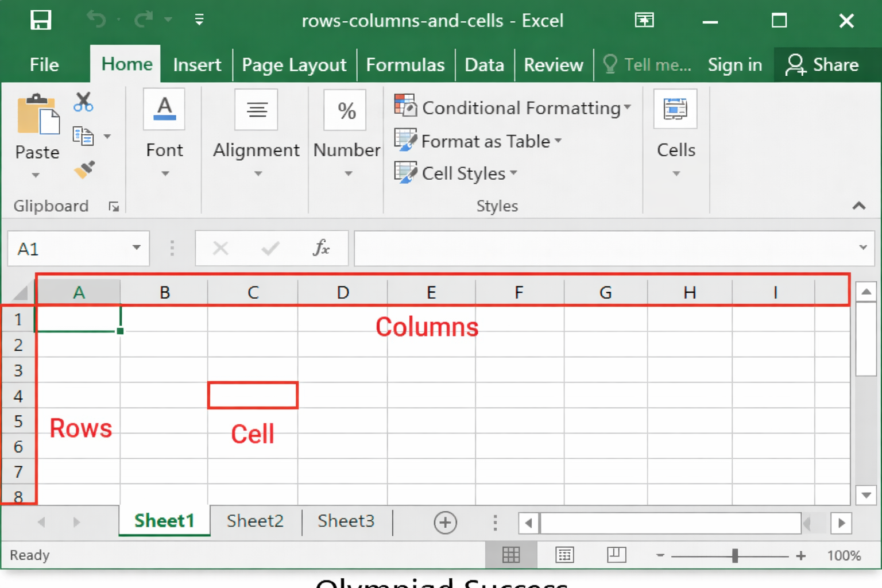Click the Sign in link
Image resolution: width=882 pixels, height=588 pixels.
735,64
